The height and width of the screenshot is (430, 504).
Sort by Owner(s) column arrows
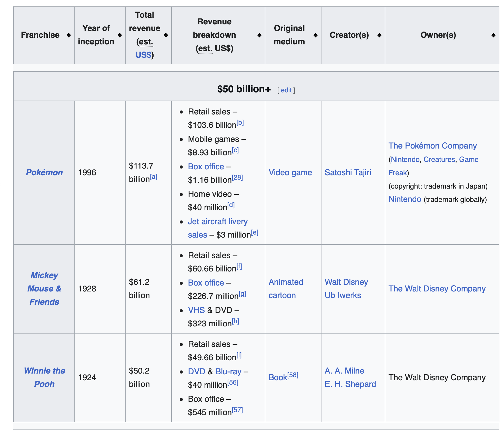(493, 35)
